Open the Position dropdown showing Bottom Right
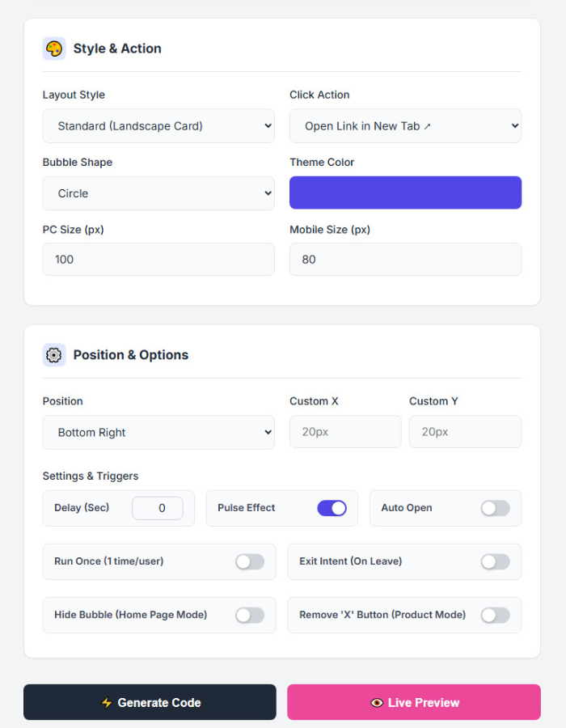The image size is (566, 728). (x=158, y=432)
